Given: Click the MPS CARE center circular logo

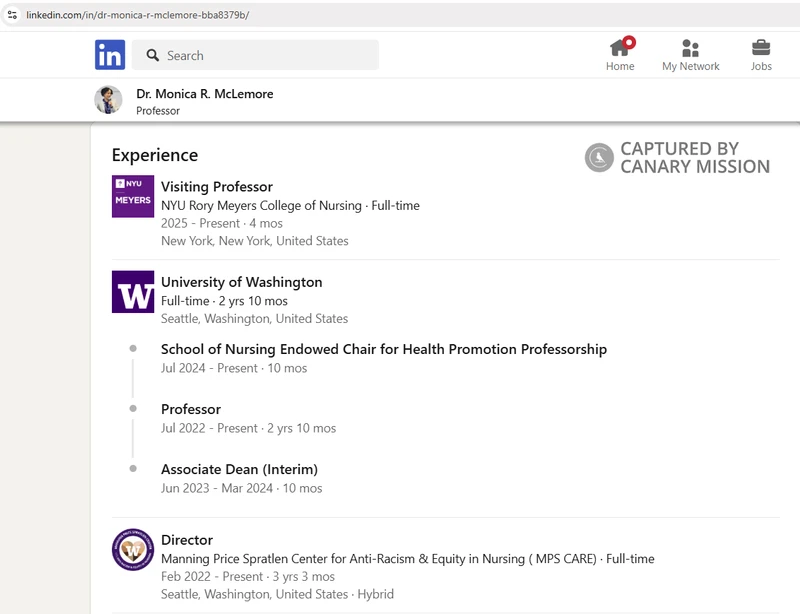Looking at the screenshot, I should coord(133,549).
